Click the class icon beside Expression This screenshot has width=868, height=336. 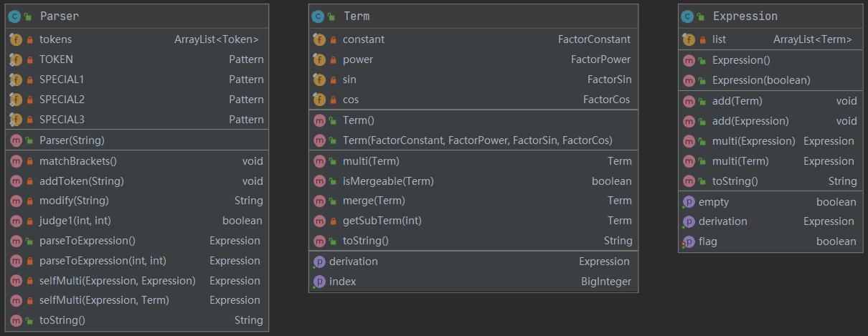click(x=688, y=16)
